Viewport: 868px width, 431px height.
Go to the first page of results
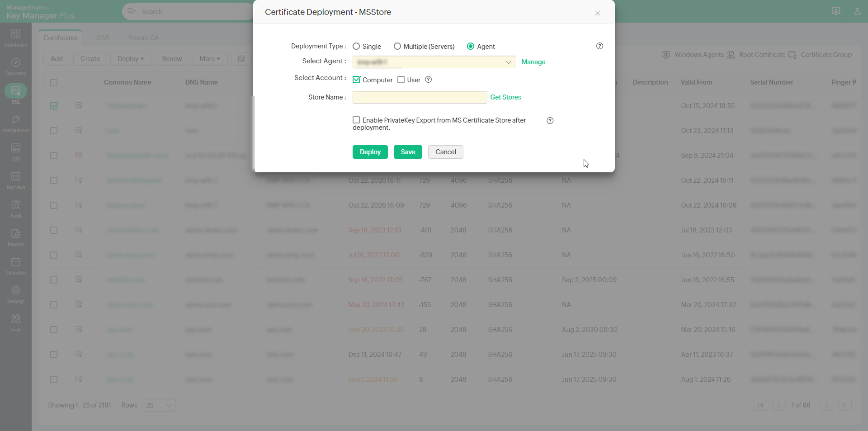(x=760, y=405)
